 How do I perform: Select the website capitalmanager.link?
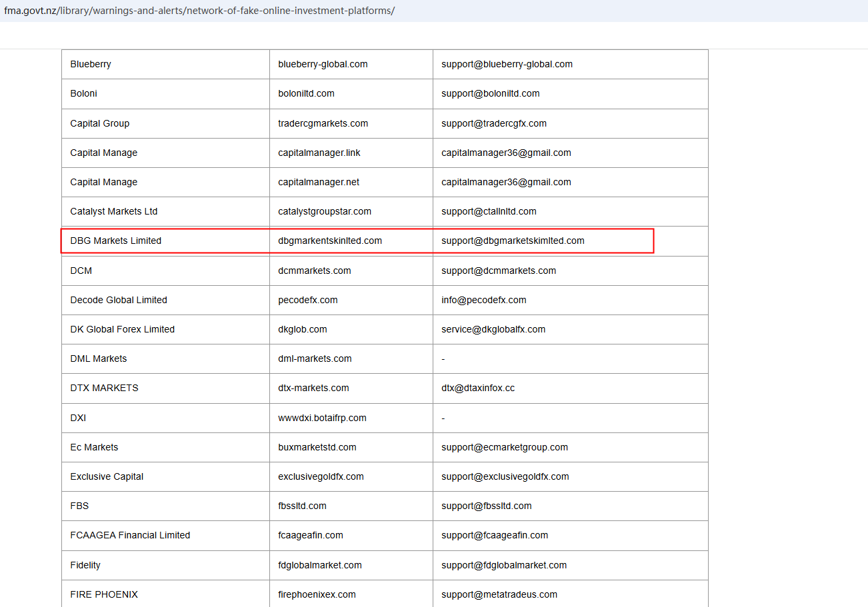319,153
